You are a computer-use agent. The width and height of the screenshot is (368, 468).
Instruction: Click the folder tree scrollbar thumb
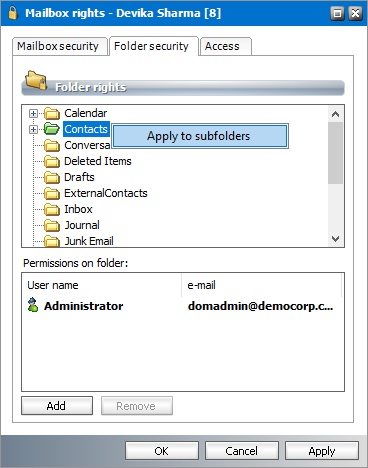[335, 153]
